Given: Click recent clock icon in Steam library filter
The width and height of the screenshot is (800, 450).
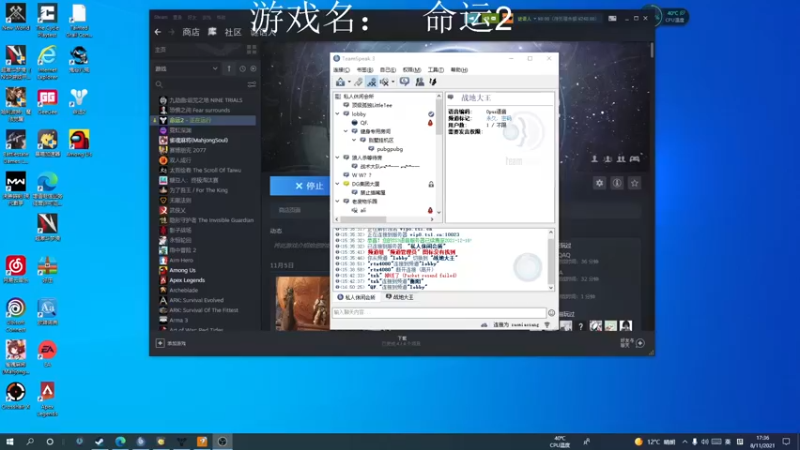Looking at the screenshot, I should [242, 68].
